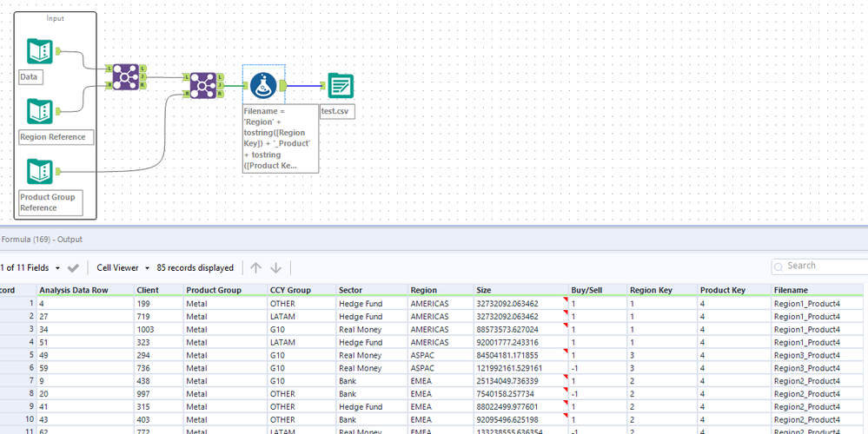Click the Formula annotation text box
868x434 pixels.
[280, 138]
